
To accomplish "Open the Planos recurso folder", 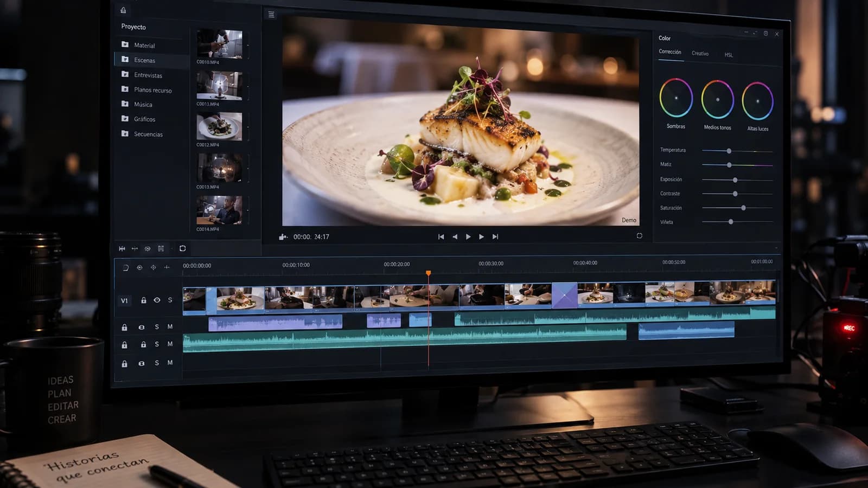I will click(152, 89).
